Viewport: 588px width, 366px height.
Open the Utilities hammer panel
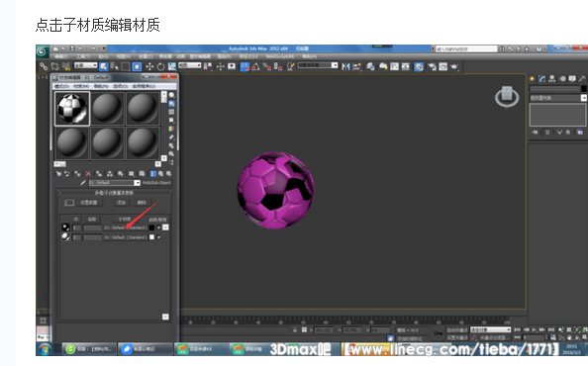point(582,79)
